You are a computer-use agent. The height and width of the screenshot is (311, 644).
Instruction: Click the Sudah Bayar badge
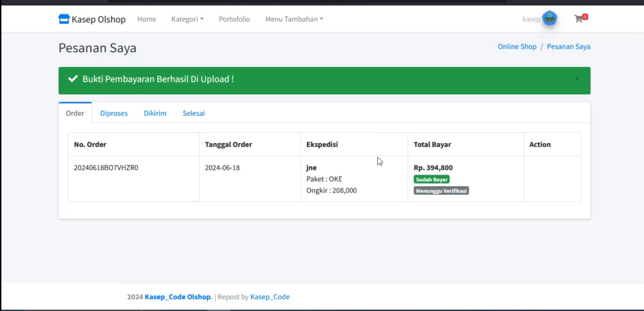tap(431, 179)
